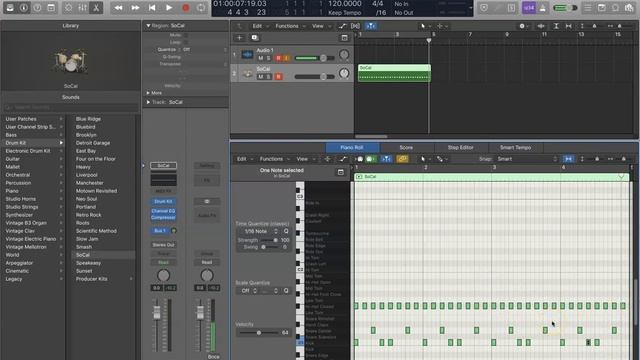This screenshot has width=640, height=360.
Task: Toggle yellow Link button in Piano Roll
Action: click(402, 159)
